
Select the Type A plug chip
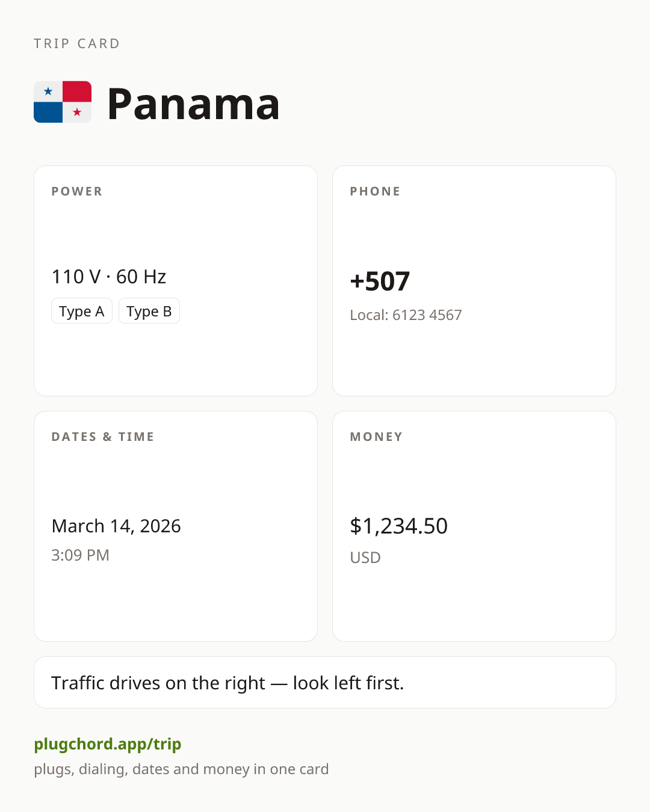point(82,311)
